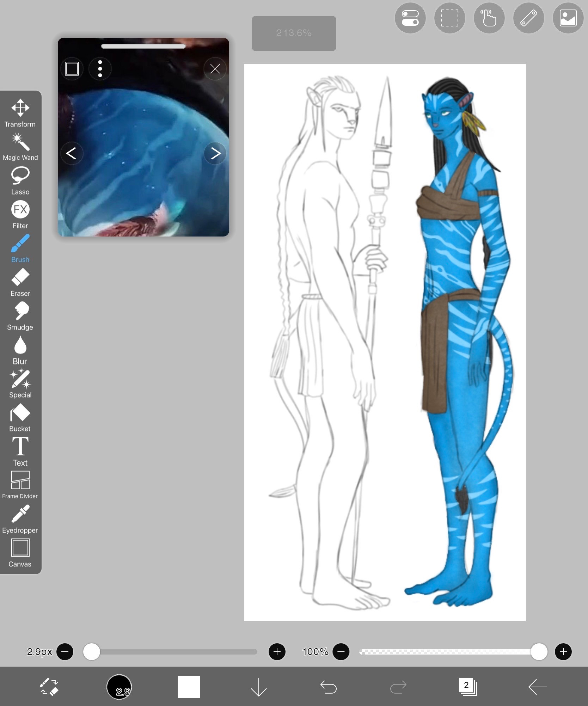This screenshot has width=588, height=706.
Task: Close the reference window
Action: [215, 68]
